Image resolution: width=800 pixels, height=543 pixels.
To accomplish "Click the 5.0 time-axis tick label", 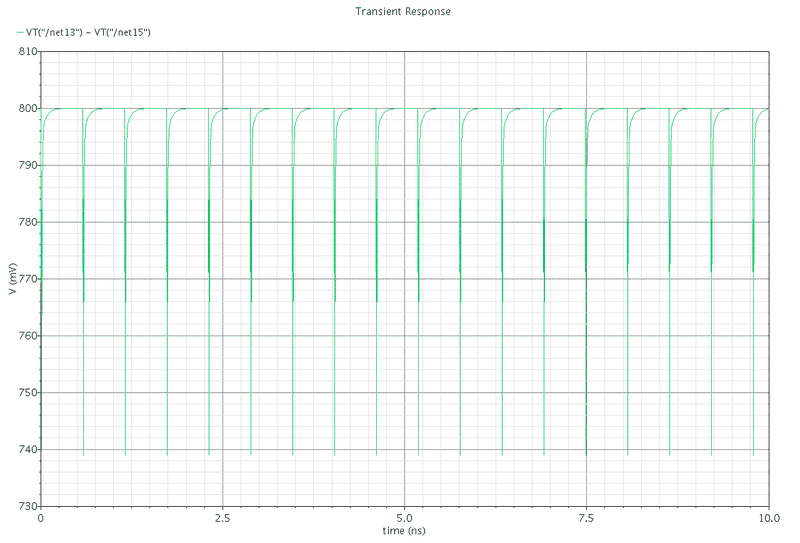I will (x=404, y=519).
